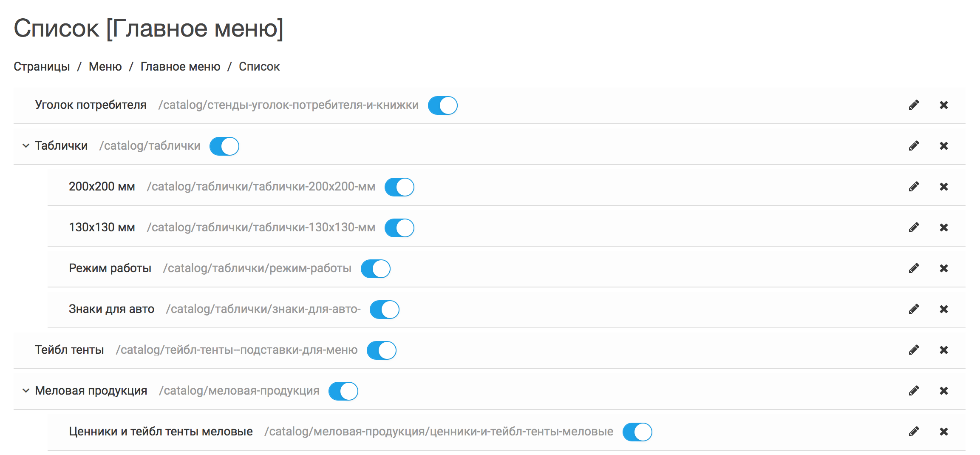Navigate to Главное меню breadcrumb

pyautogui.click(x=180, y=67)
